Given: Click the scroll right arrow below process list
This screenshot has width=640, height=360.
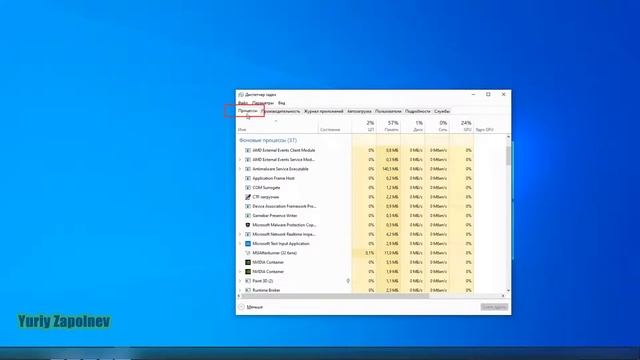Looking at the screenshot, I should pos(503,296).
